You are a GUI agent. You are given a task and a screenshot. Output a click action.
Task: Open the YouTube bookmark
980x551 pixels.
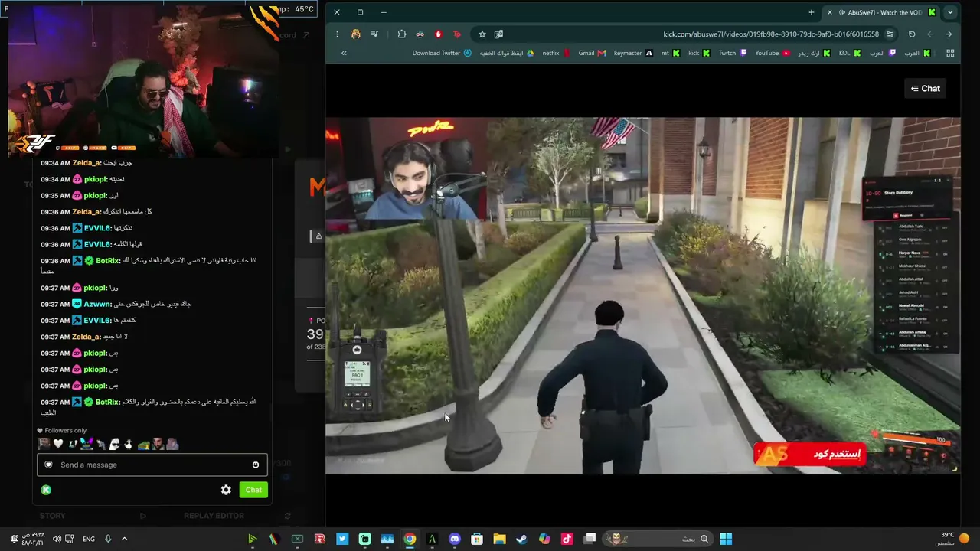point(773,53)
